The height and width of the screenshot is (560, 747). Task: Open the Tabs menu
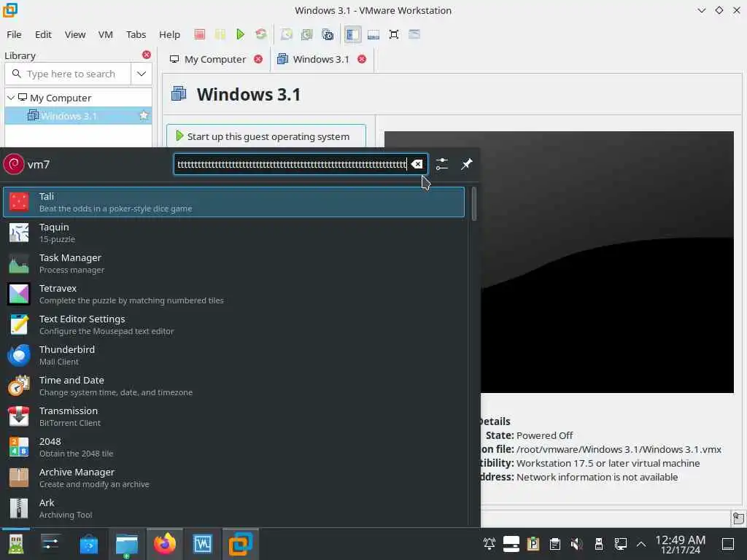tap(136, 34)
